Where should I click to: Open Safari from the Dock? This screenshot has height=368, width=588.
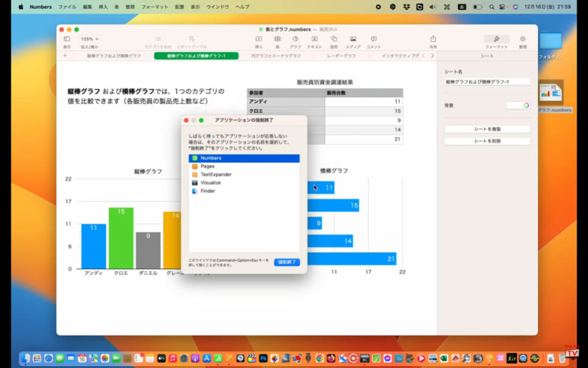49,359
